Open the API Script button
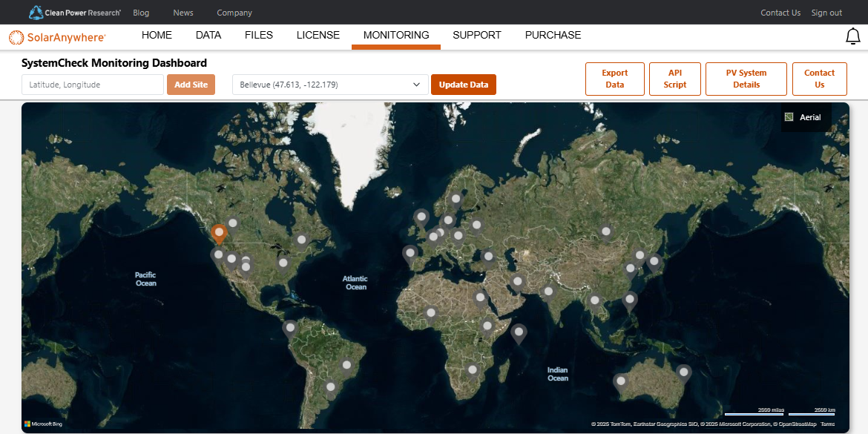The image size is (868, 434). [x=675, y=79]
